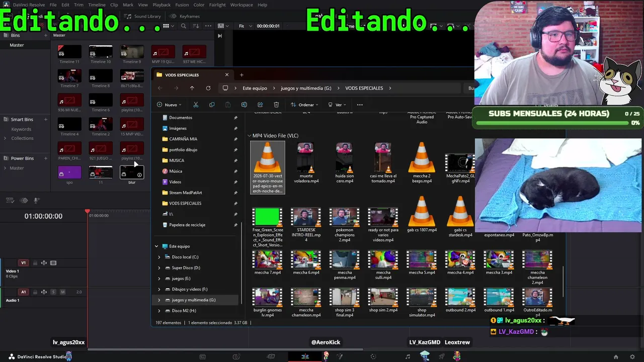Go up one folder level in Explorer
Screen dimensions: 644x362
(192, 88)
